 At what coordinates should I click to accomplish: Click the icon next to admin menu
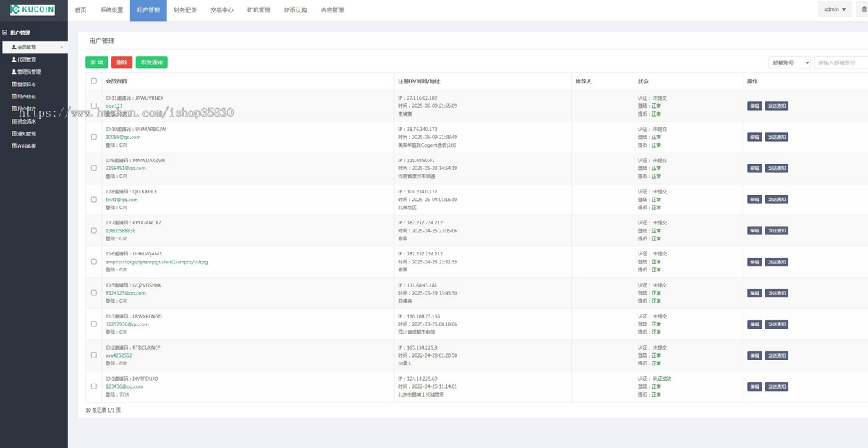[x=863, y=9]
